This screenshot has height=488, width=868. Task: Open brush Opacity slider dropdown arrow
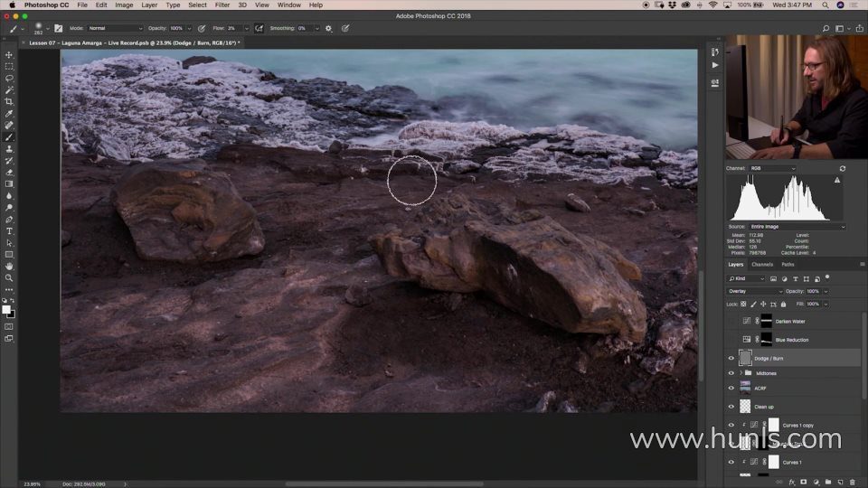tap(189, 28)
